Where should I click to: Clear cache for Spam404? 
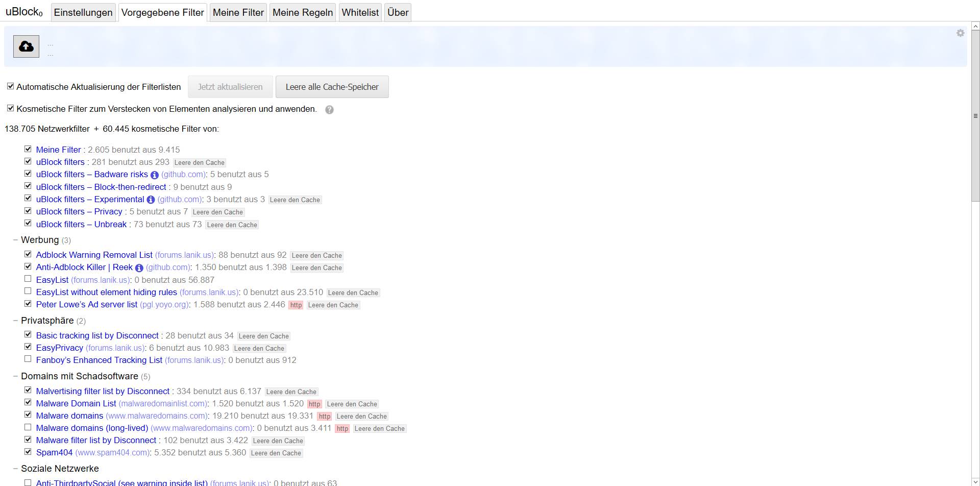pyautogui.click(x=276, y=453)
